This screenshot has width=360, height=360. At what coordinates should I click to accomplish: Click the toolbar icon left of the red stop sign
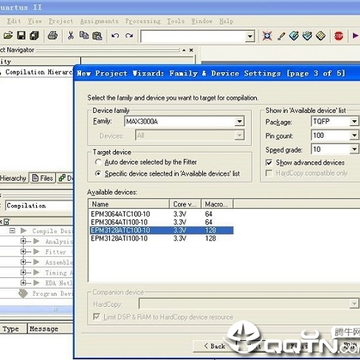[320, 36]
